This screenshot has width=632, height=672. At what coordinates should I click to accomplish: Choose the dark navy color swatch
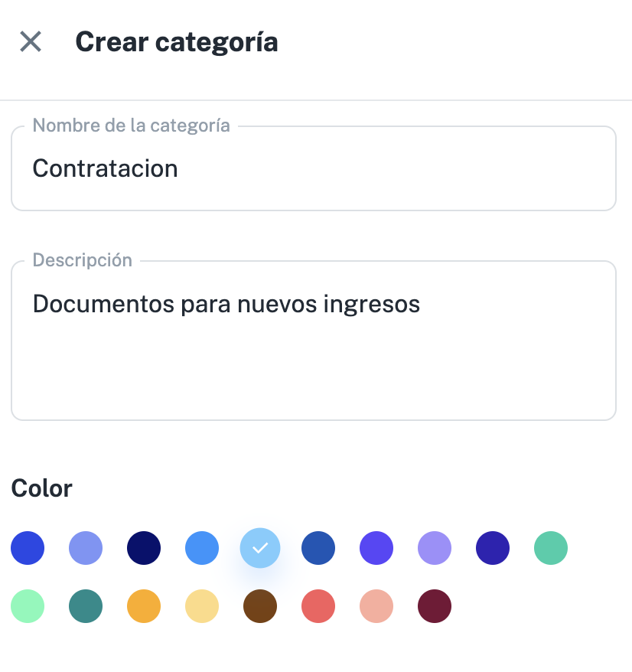(144, 548)
